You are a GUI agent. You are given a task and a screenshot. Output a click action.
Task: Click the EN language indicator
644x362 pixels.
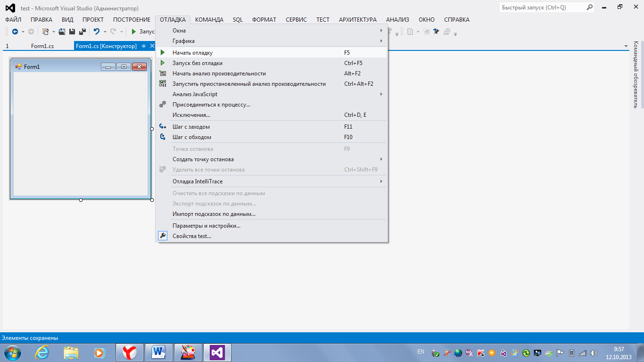click(x=421, y=352)
